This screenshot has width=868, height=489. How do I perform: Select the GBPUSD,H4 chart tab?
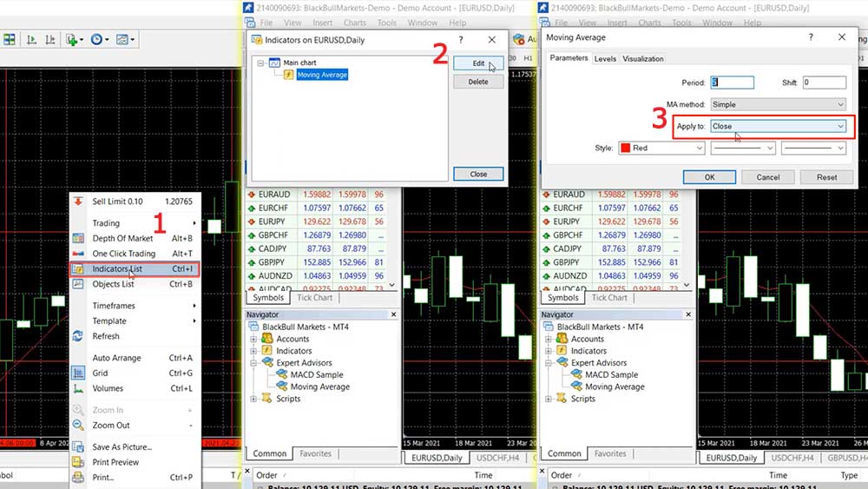tap(845, 458)
